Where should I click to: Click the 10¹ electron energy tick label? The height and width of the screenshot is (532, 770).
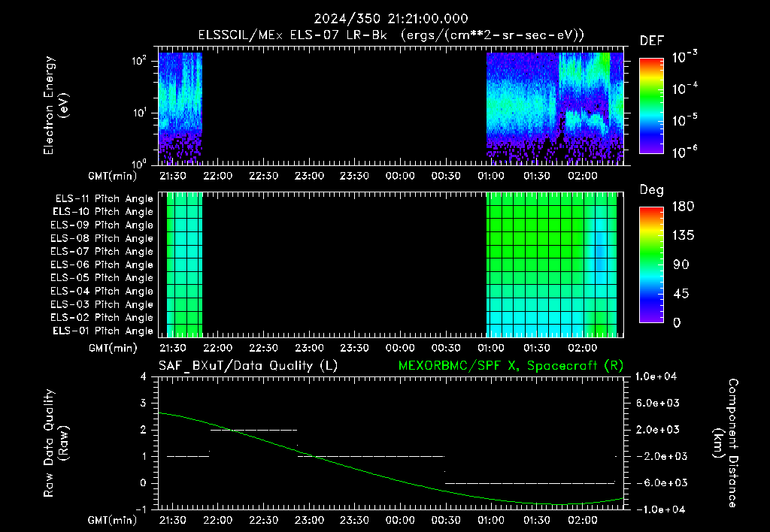point(139,113)
